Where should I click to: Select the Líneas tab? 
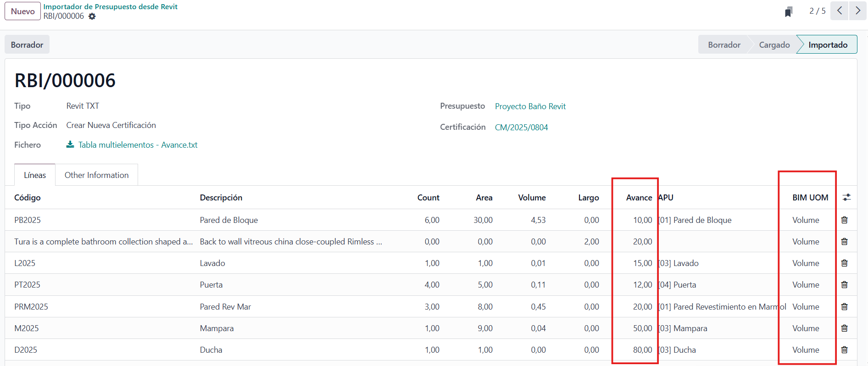coord(35,175)
